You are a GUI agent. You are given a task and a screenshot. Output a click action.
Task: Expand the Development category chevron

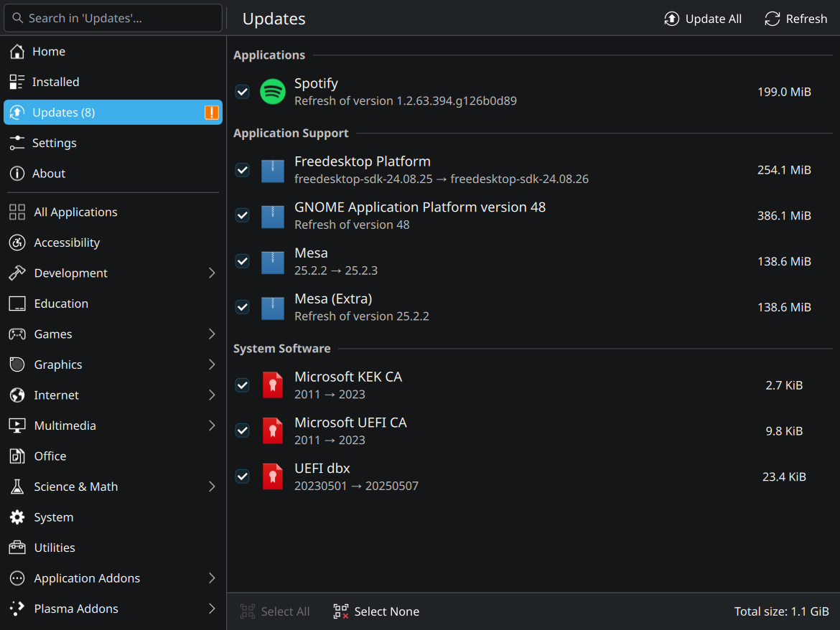click(212, 273)
